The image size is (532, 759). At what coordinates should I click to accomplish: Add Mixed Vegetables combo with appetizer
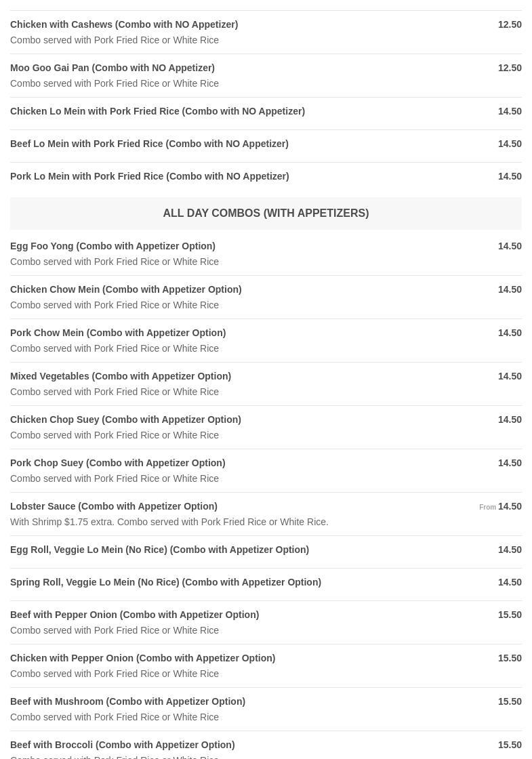point(121,377)
